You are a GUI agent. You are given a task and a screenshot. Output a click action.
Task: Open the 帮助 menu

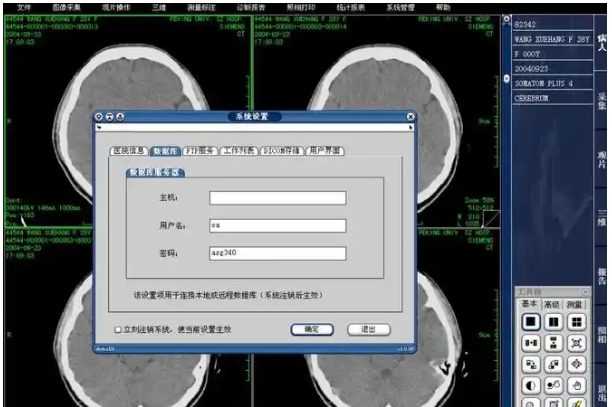point(443,7)
